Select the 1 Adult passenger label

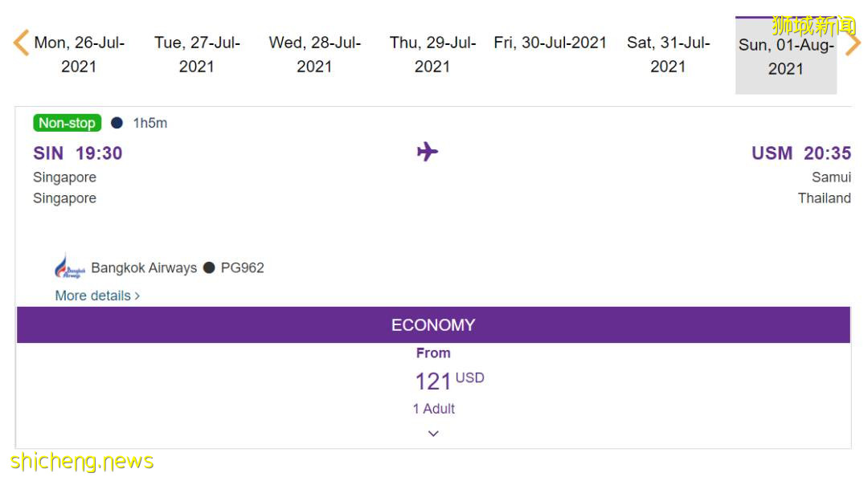pyautogui.click(x=433, y=408)
